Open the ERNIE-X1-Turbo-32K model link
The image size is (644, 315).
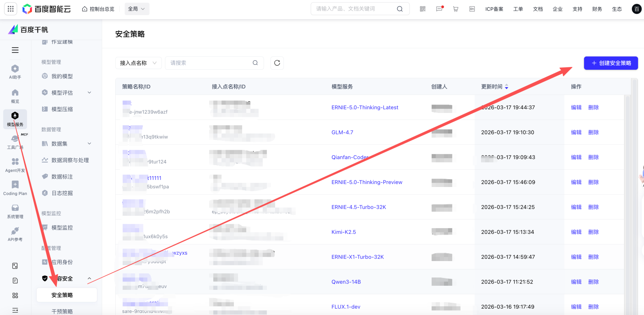pos(358,257)
